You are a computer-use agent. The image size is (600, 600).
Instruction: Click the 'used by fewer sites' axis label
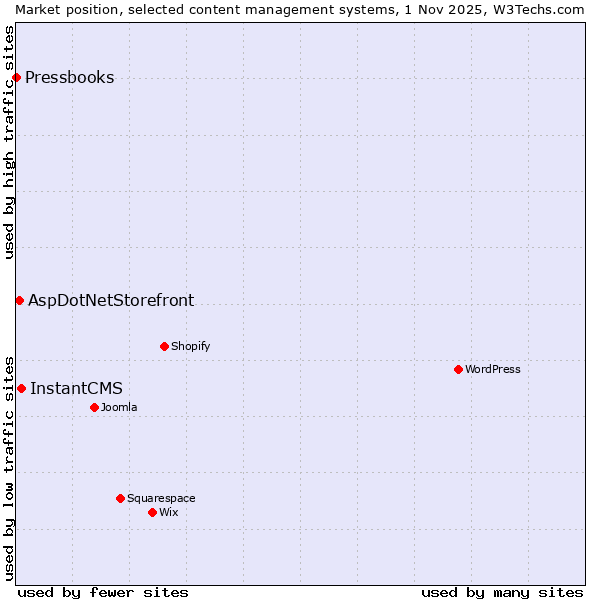[x=103, y=592]
